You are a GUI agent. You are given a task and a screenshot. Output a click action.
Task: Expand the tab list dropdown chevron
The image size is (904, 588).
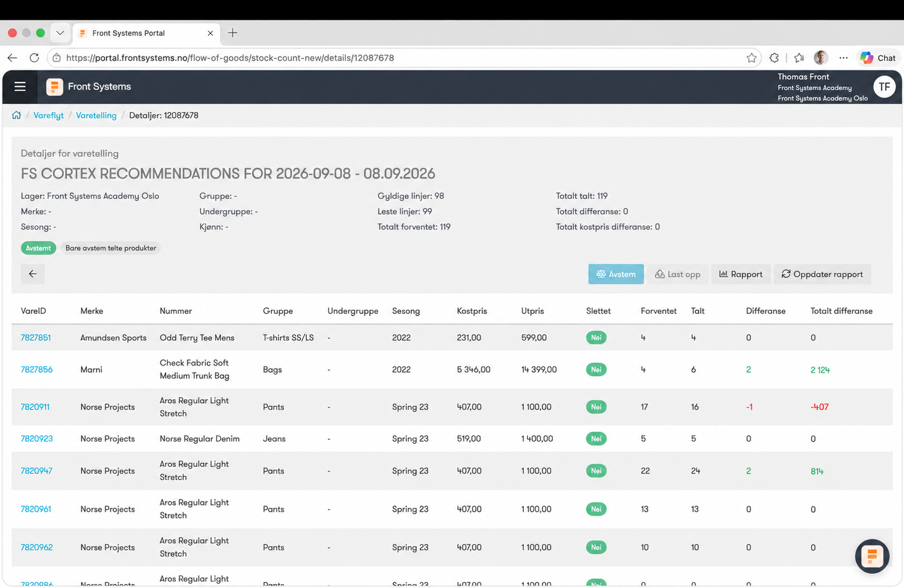point(60,33)
